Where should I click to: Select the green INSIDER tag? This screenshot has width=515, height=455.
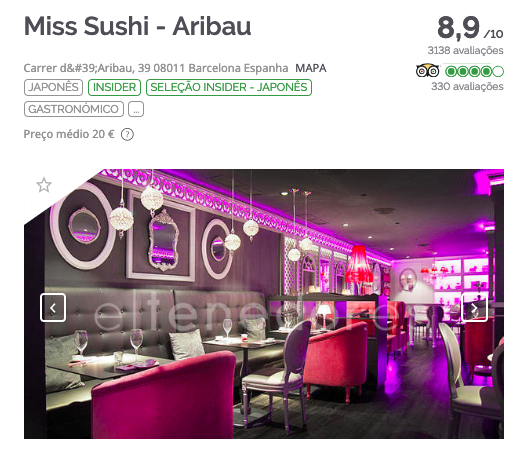(x=114, y=87)
